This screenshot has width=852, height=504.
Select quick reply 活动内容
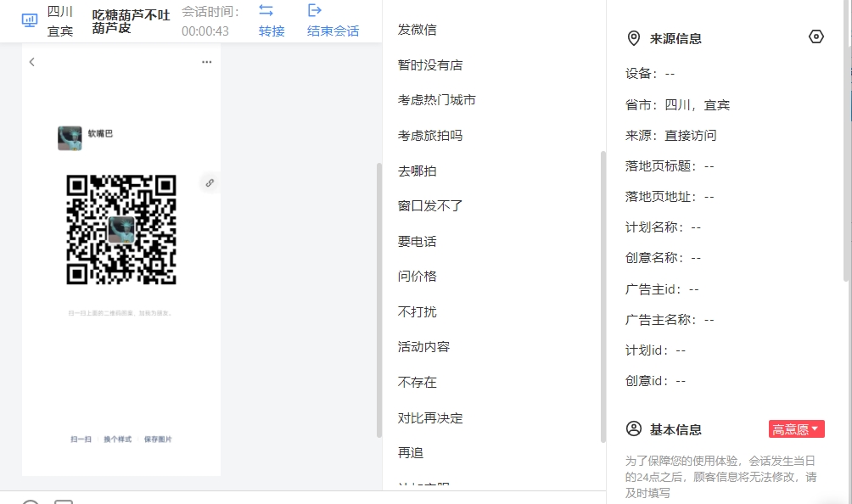tap(423, 346)
